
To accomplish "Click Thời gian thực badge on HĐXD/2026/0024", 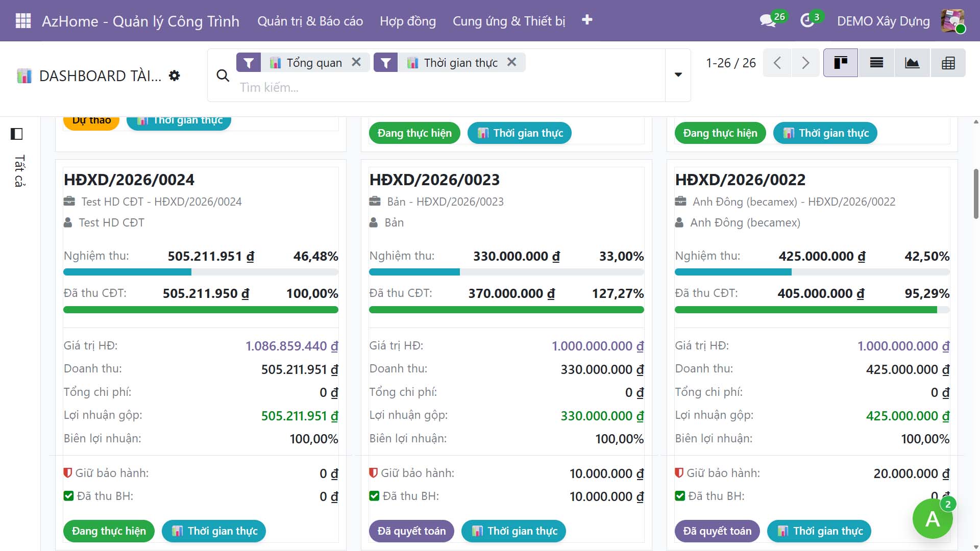I will tap(214, 531).
